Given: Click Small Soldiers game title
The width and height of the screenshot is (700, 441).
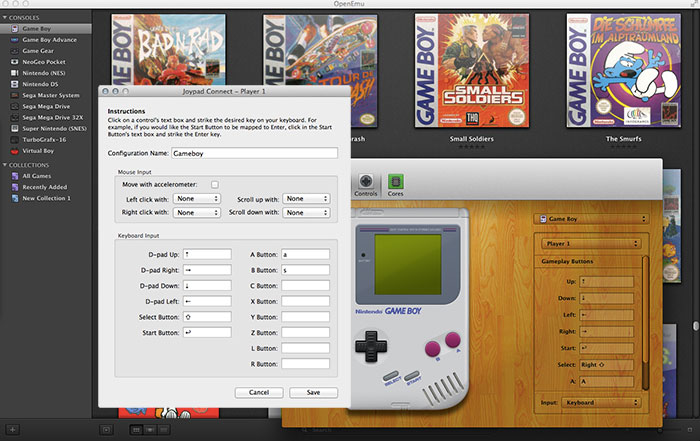Looking at the screenshot, I should tap(471, 139).
